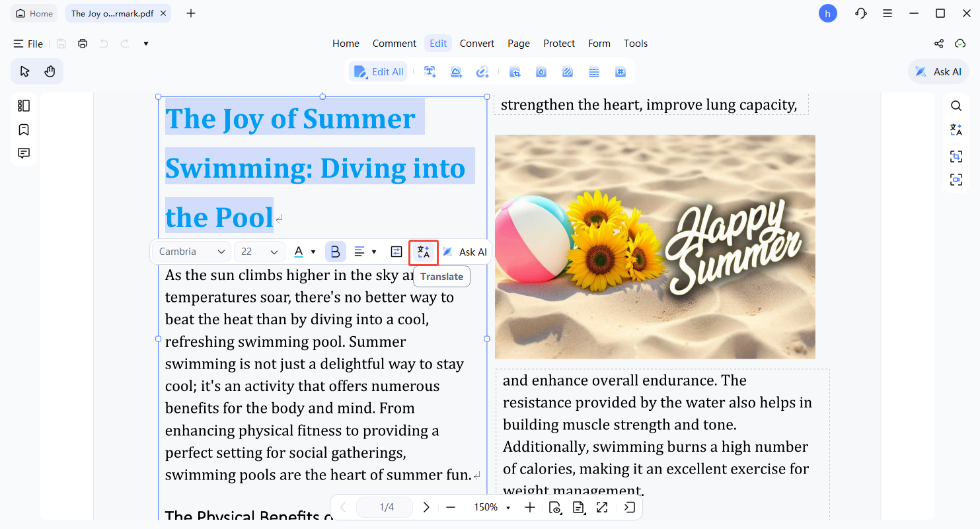Click the page number field 1/4

tap(386, 507)
